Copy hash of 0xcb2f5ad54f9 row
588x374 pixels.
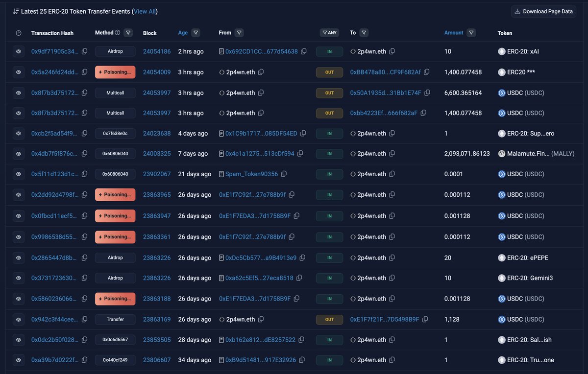(85, 134)
